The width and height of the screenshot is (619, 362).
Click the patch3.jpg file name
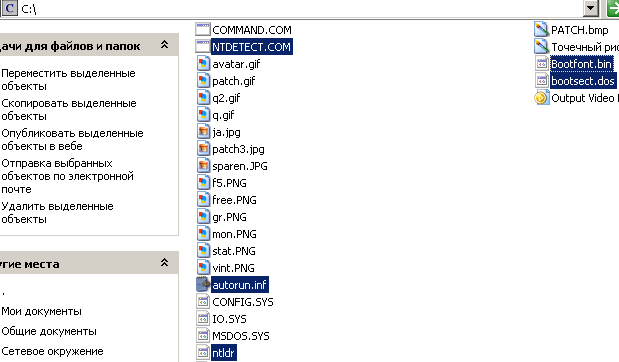click(x=238, y=149)
